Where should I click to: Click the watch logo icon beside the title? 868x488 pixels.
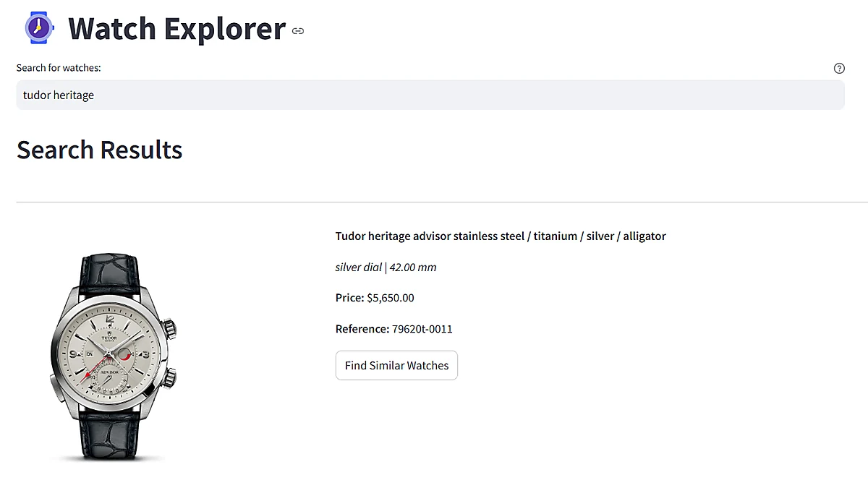tap(39, 28)
